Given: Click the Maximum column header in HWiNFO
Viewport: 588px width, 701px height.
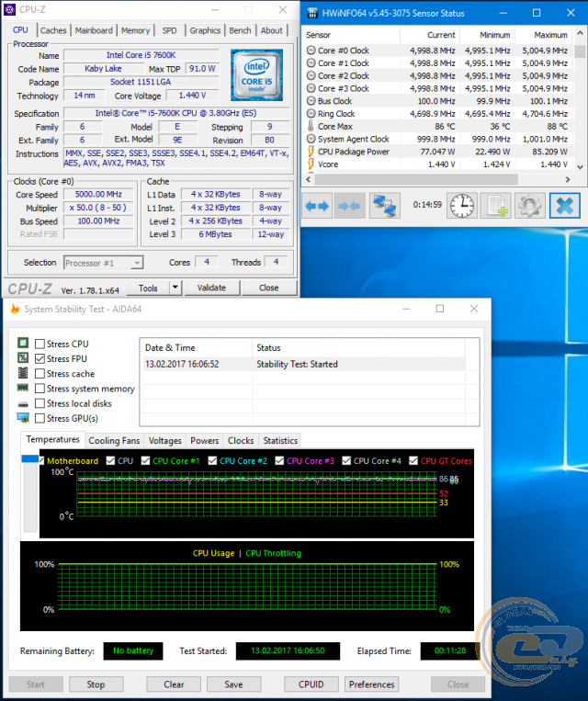Looking at the screenshot, I should point(550,35).
